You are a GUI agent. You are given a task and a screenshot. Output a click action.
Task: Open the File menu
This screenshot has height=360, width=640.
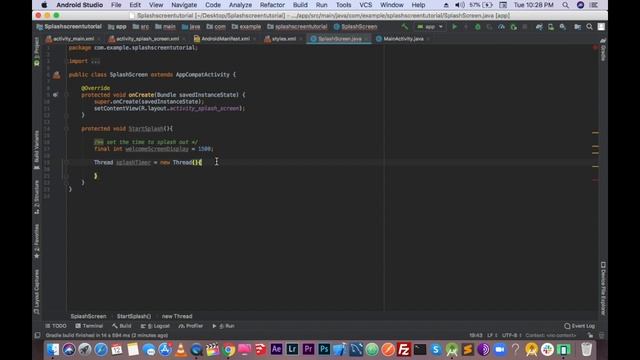[116, 5]
